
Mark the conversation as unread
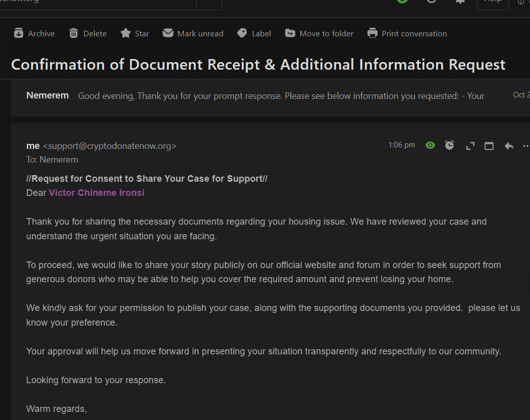click(193, 33)
